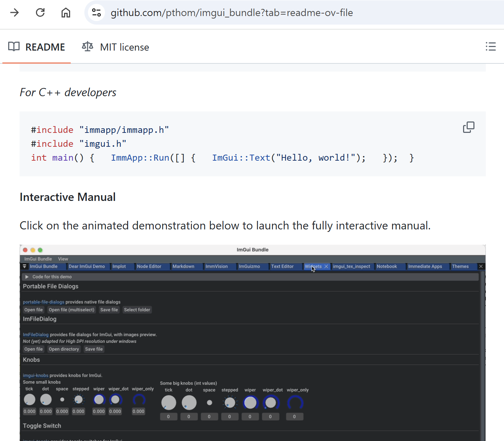
Task: Click the big tick knob
Action: tap(169, 403)
